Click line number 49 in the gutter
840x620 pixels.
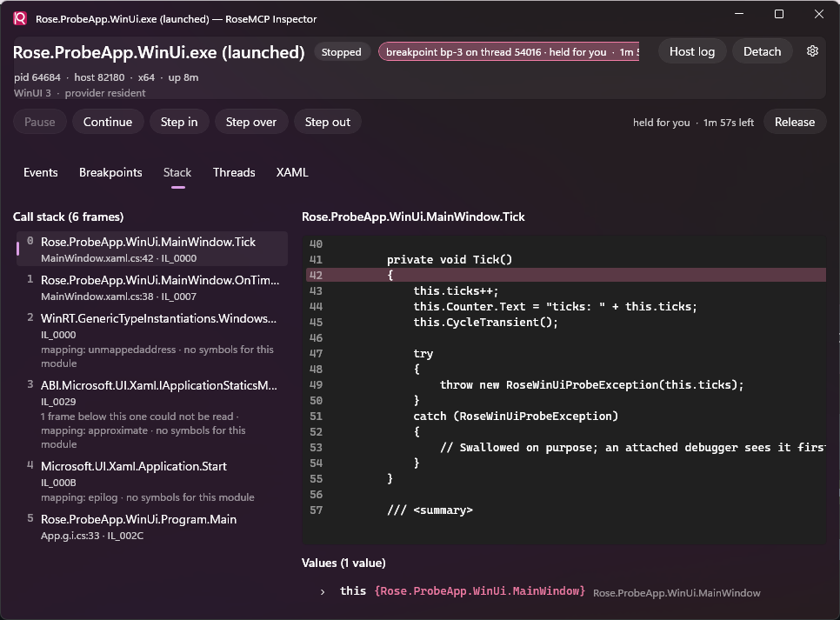[x=316, y=384]
